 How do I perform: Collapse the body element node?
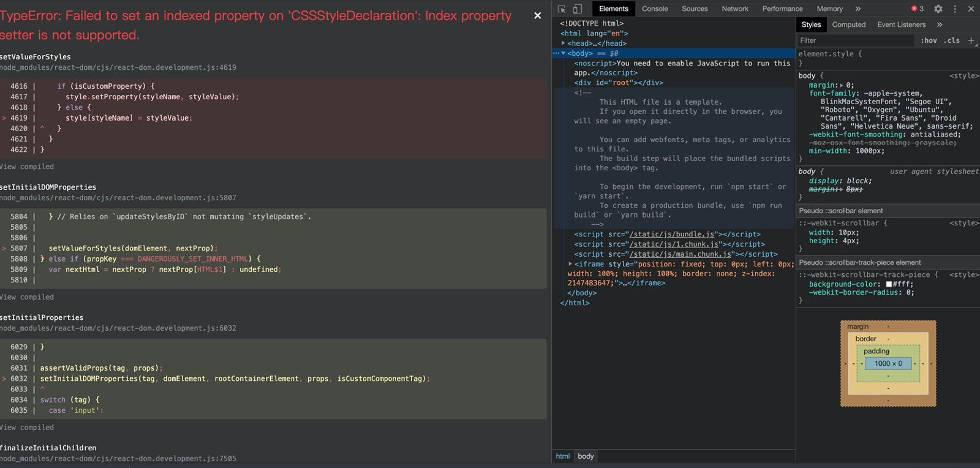(563, 53)
